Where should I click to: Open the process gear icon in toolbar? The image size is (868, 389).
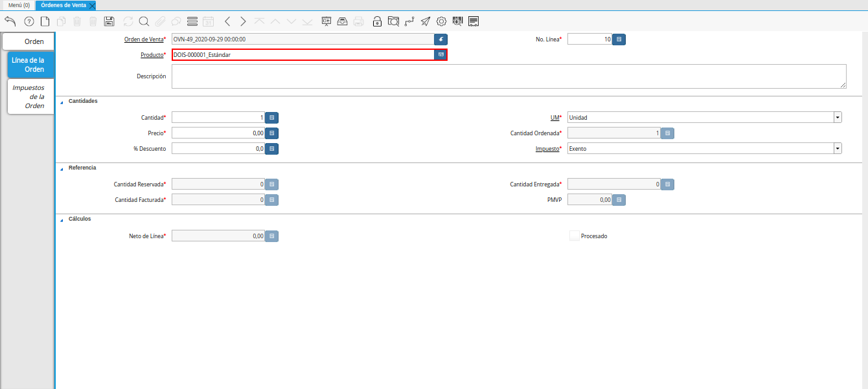(442, 21)
